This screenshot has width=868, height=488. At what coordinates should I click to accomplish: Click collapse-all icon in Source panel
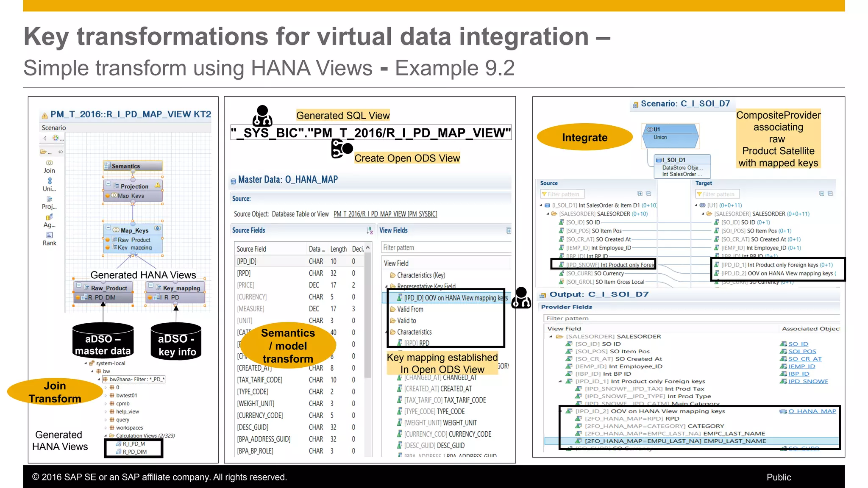tap(648, 194)
